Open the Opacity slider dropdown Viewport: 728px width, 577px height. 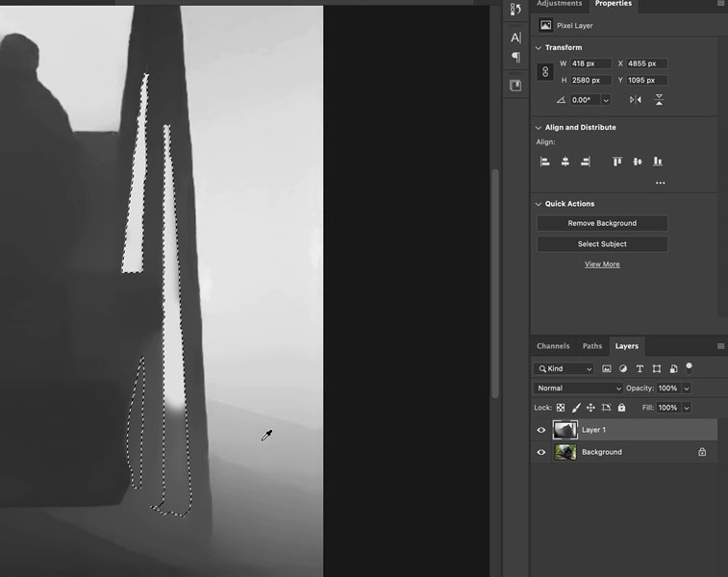[x=687, y=389]
